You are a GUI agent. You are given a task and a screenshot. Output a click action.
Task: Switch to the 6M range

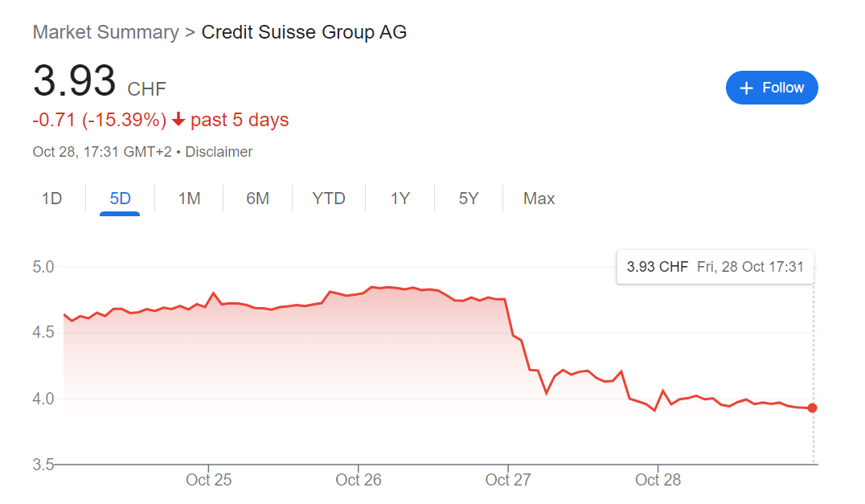pos(257,199)
